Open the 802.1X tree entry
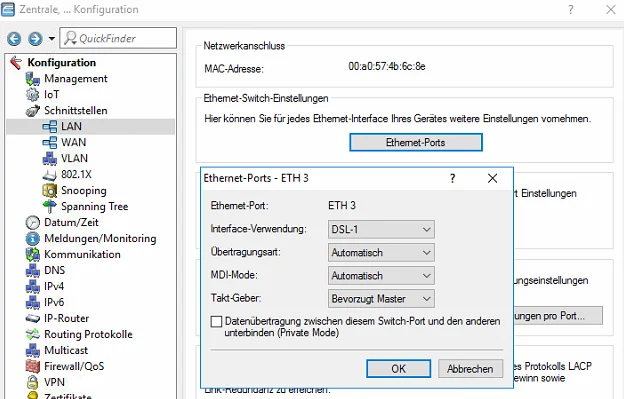 click(x=76, y=175)
